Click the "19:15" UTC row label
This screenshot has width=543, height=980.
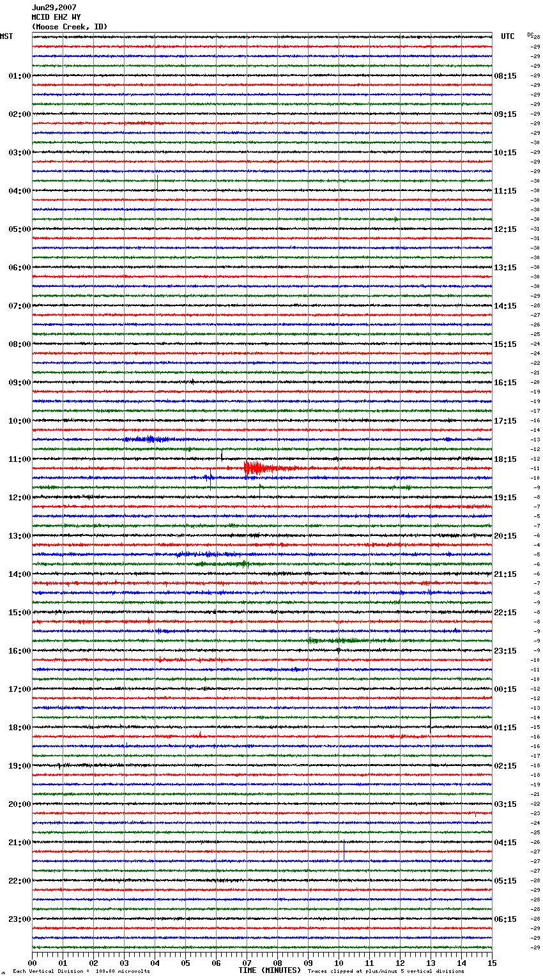pos(505,498)
